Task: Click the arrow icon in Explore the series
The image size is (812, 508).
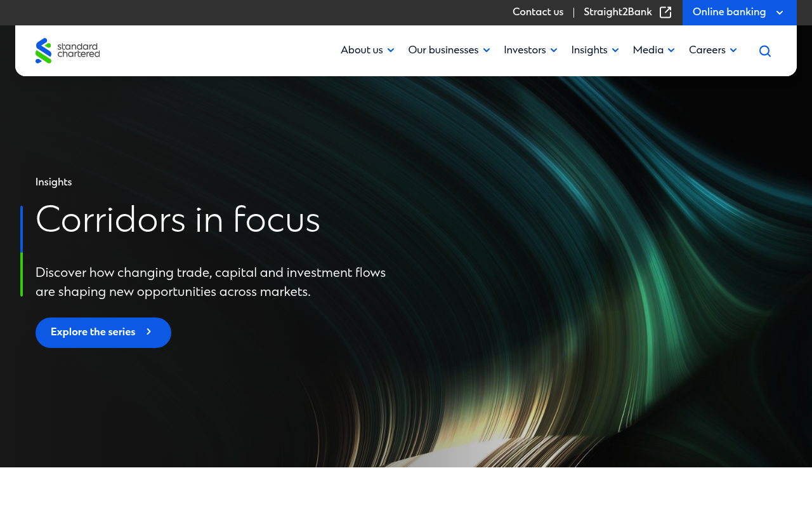Action: (x=149, y=332)
